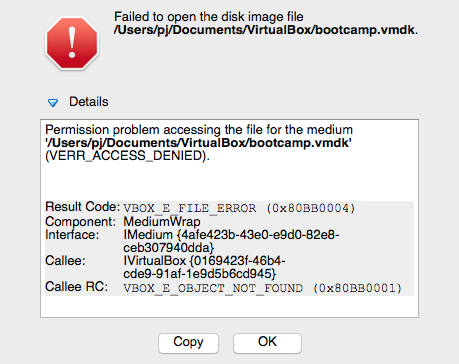Click the Interface label
The height and width of the screenshot is (364, 459).
pos(72,235)
